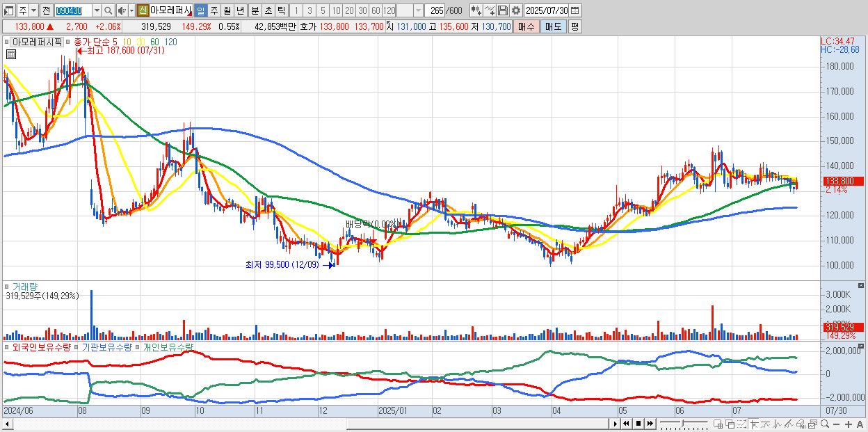Zoom in with the plus icon
This screenshot has width=868, height=432.
[849, 424]
